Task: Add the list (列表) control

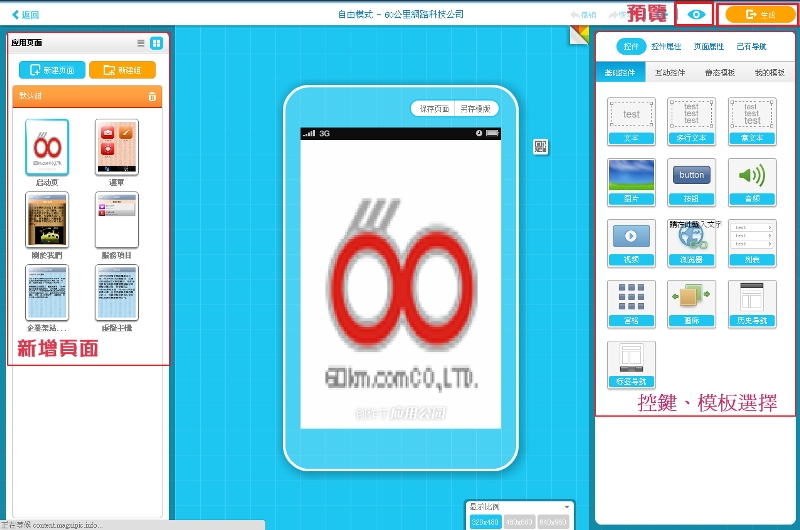Action: pyautogui.click(x=752, y=243)
